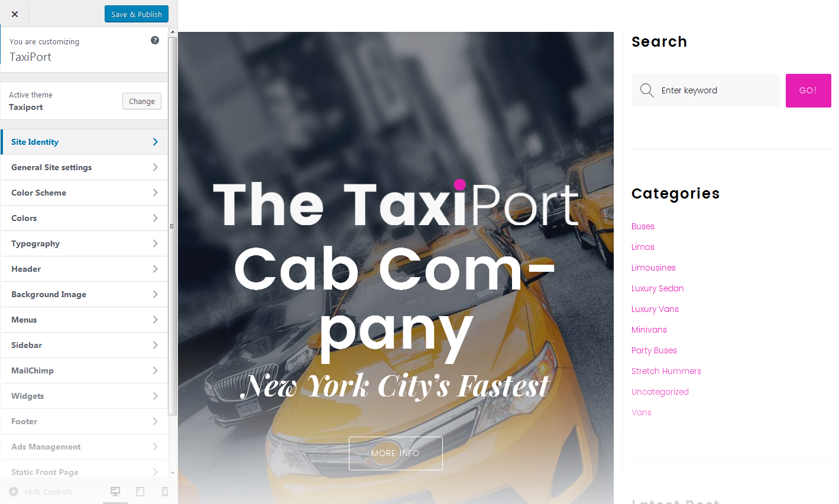The image size is (839, 504).
Task: Open the Widgets customizer section
Action: (84, 396)
